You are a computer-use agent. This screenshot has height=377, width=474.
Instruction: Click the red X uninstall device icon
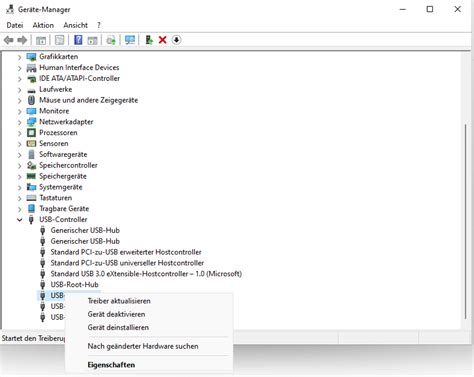click(x=163, y=40)
